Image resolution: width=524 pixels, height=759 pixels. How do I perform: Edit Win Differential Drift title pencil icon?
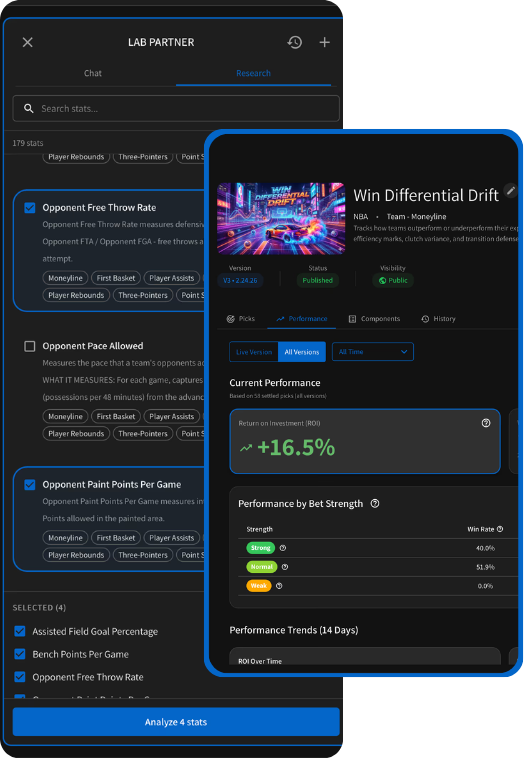(510, 190)
